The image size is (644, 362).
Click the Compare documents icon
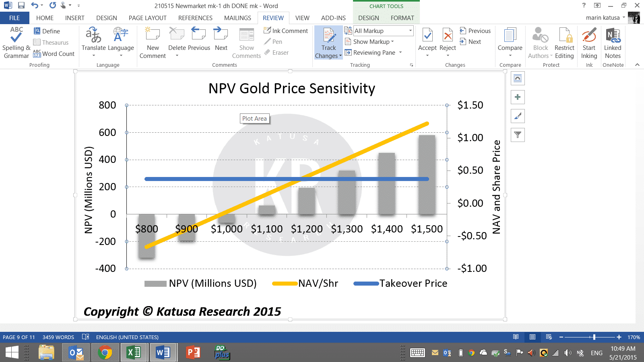[x=510, y=36]
